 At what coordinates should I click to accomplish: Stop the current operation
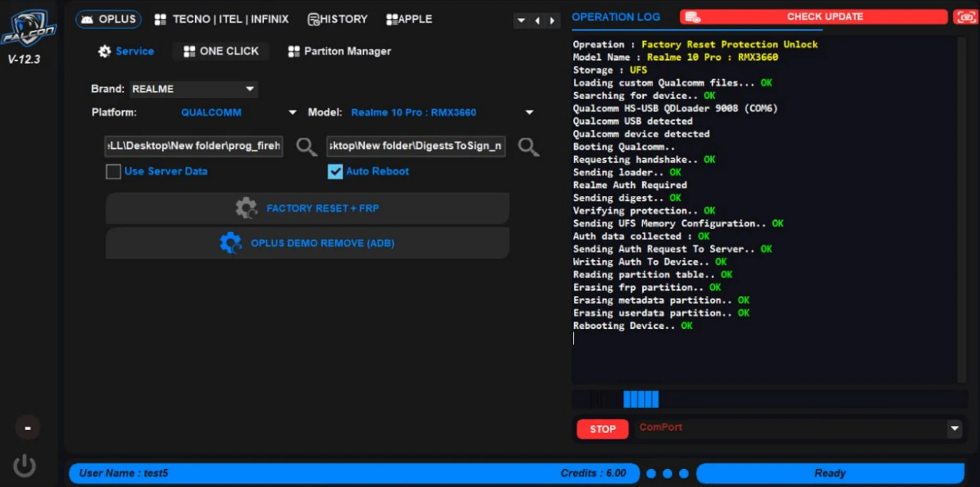pos(603,429)
